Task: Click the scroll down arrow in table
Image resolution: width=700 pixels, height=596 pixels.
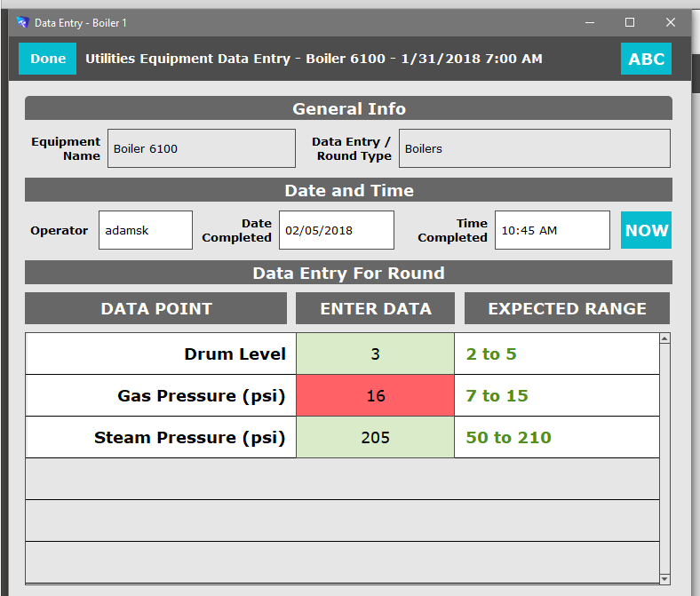Action: (x=664, y=579)
